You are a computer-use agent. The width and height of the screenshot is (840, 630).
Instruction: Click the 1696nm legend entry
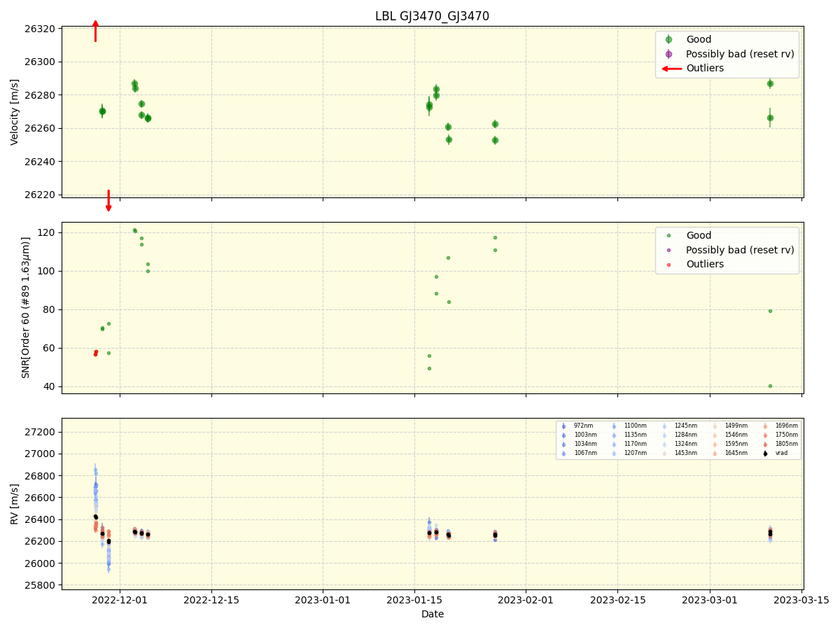[x=787, y=426]
